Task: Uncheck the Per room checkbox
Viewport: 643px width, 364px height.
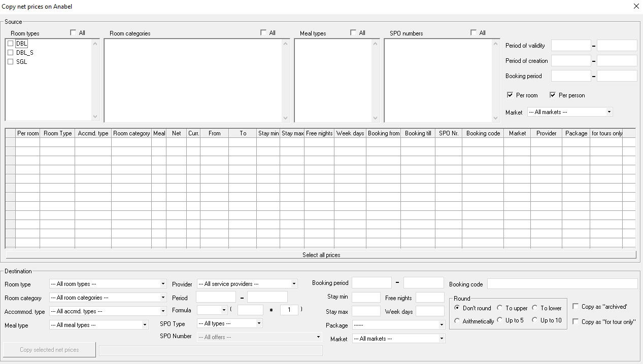Action: coord(510,95)
